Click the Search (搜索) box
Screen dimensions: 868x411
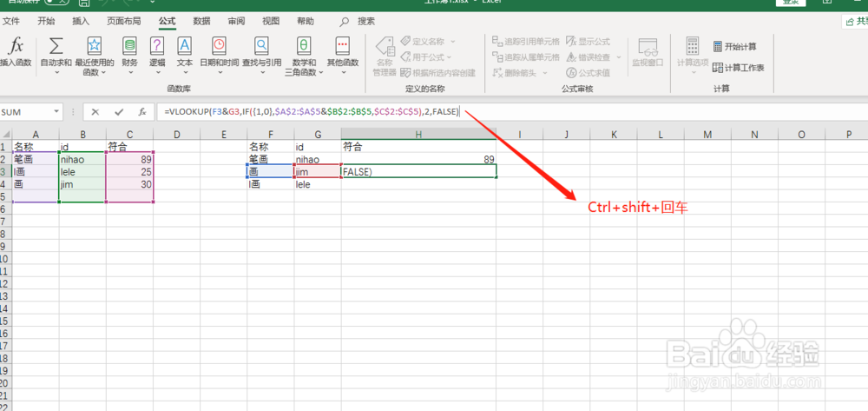tap(358, 22)
